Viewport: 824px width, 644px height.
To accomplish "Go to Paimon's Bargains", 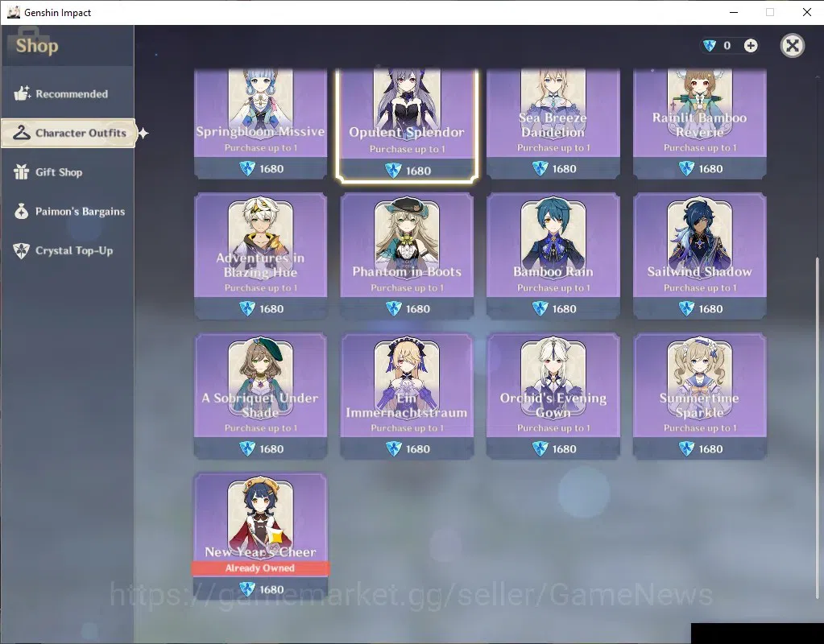I will (69, 211).
